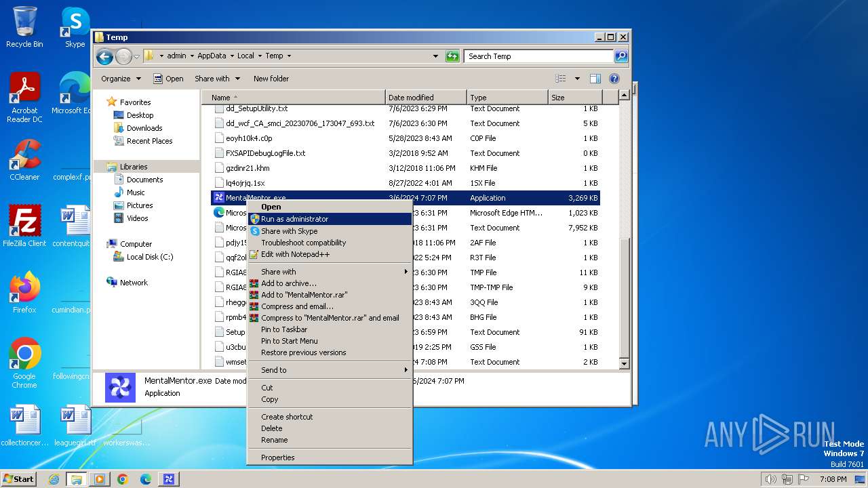Click the Open toolbar button

(x=168, y=79)
